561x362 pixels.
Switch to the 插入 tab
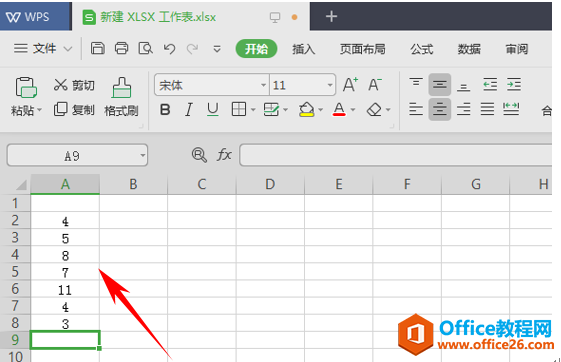tap(303, 49)
